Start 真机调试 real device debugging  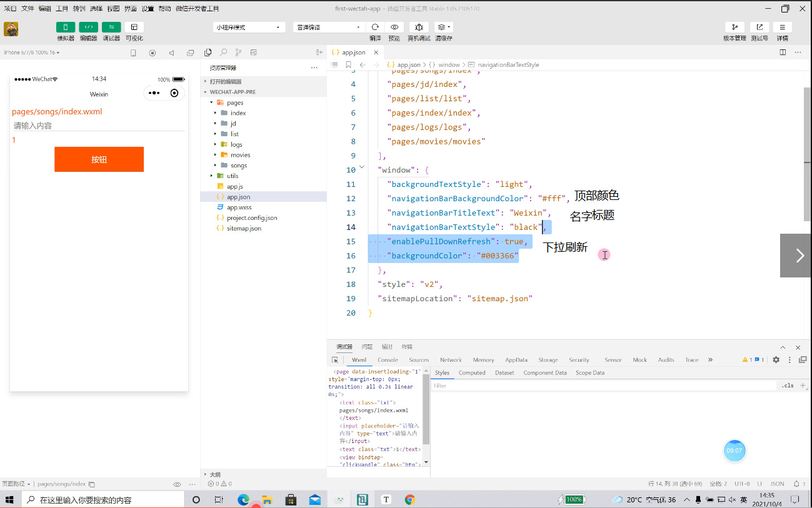[419, 27]
